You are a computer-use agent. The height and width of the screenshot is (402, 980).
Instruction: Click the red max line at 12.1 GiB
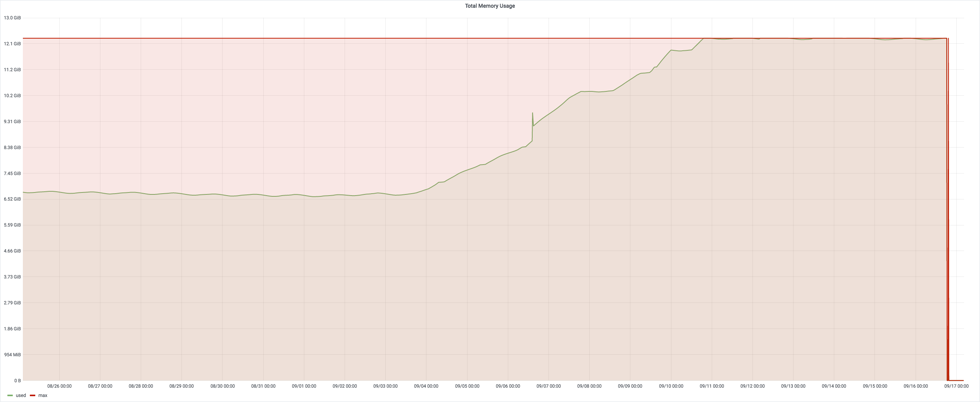coord(465,38)
